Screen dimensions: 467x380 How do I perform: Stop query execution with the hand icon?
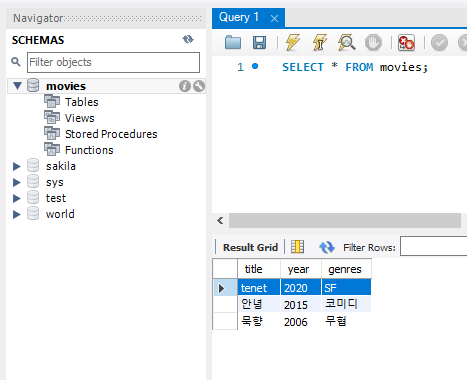373,43
